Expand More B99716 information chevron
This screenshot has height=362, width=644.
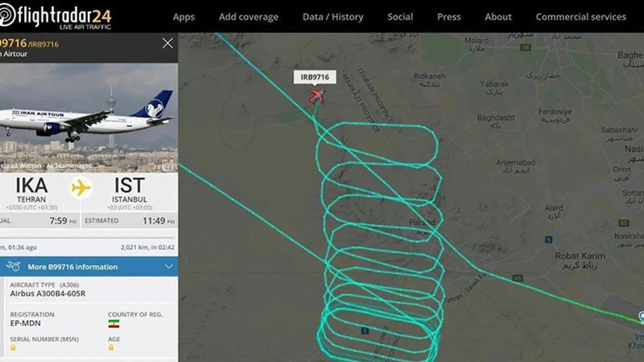click(x=169, y=266)
